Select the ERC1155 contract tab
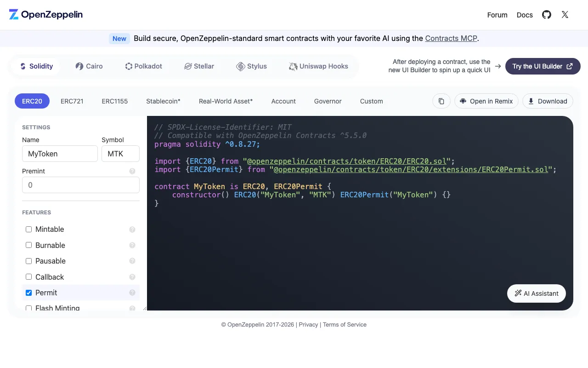This screenshot has width=588, height=368. 115,101
